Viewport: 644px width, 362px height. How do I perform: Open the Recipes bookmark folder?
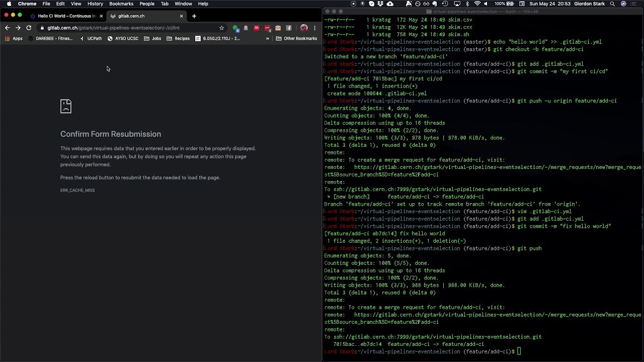(178, 39)
